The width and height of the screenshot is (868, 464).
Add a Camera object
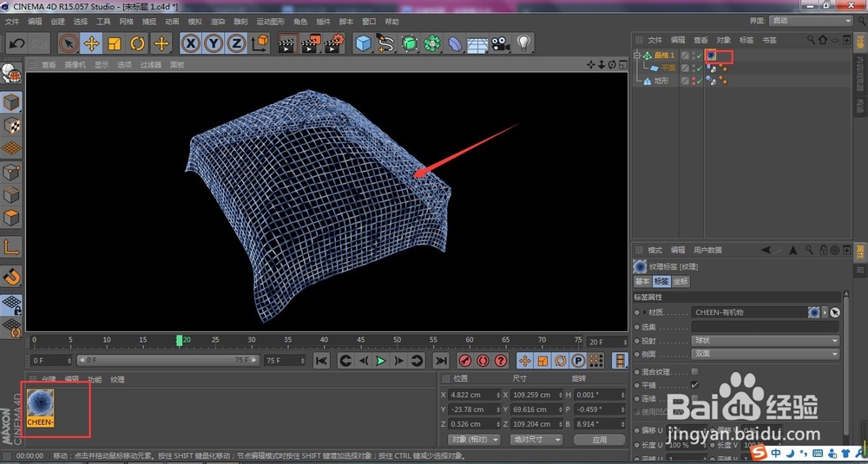501,43
